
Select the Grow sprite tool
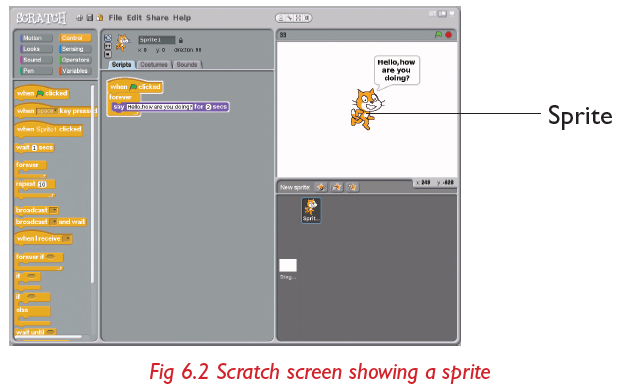[298, 18]
